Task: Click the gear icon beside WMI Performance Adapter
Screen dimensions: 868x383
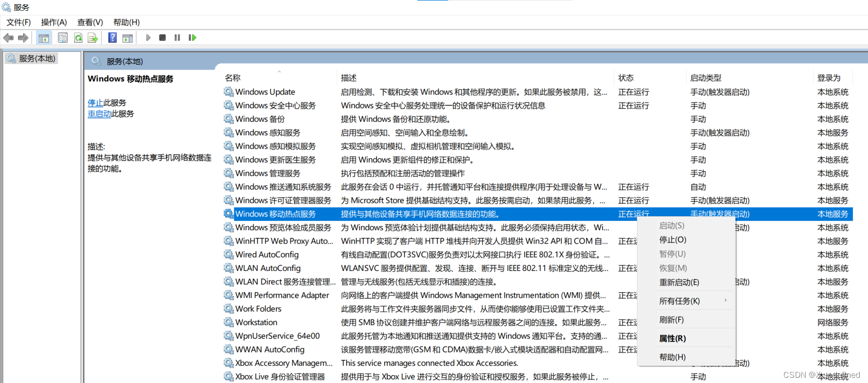Action: [x=228, y=295]
